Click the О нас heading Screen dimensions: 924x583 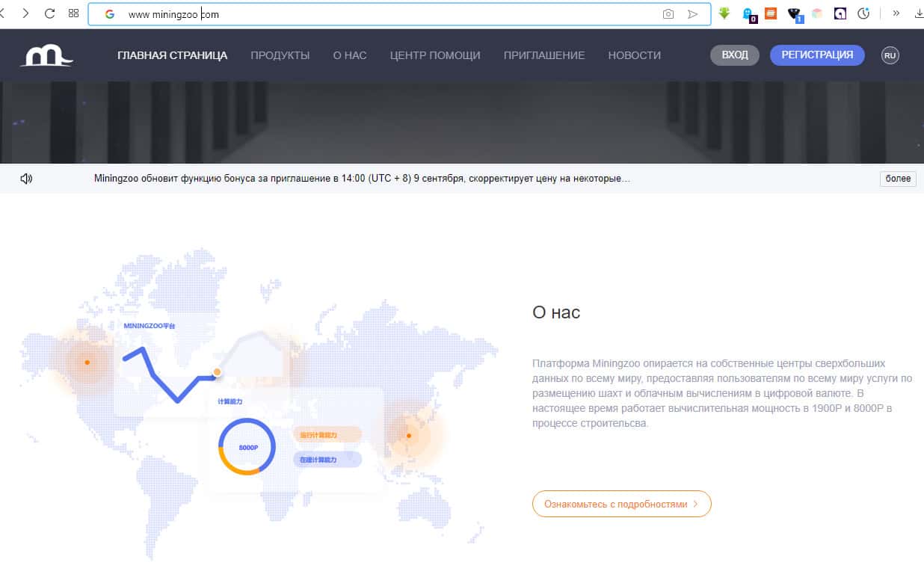556,312
